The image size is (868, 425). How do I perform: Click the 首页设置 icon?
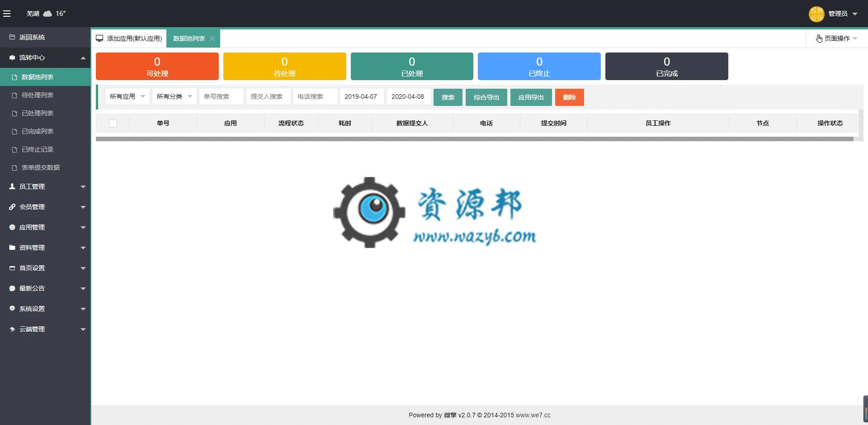pyautogui.click(x=12, y=268)
